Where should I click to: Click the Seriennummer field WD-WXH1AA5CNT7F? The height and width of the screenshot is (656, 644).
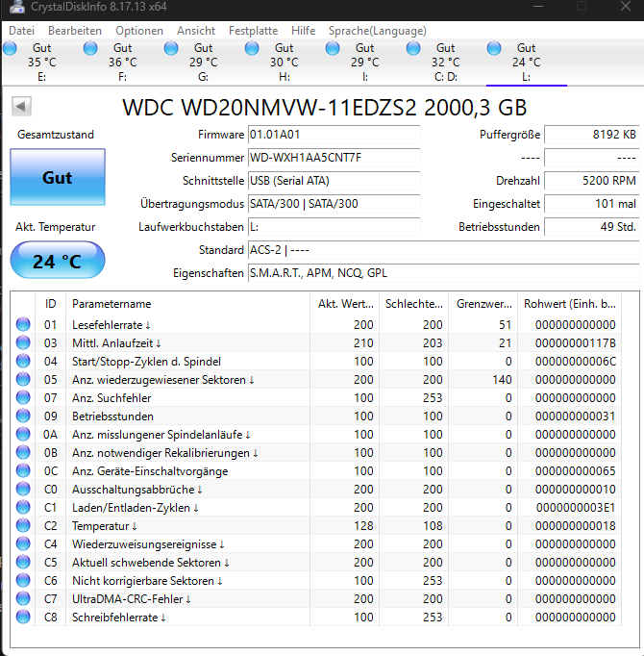334,158
